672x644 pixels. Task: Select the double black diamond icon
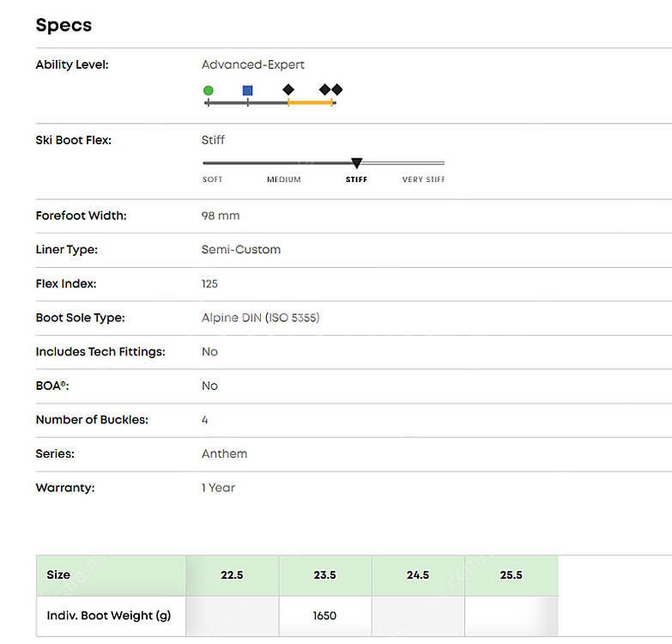pos(330,89)
